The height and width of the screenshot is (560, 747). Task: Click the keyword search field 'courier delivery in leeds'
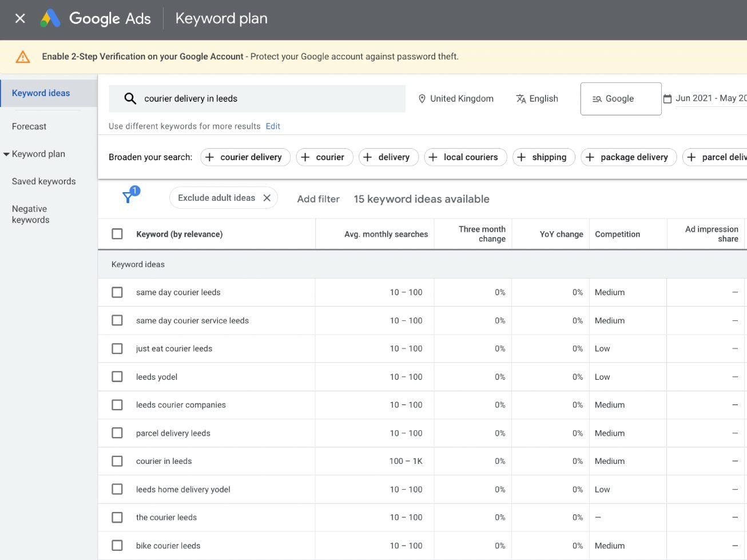[x=257, y=98]
